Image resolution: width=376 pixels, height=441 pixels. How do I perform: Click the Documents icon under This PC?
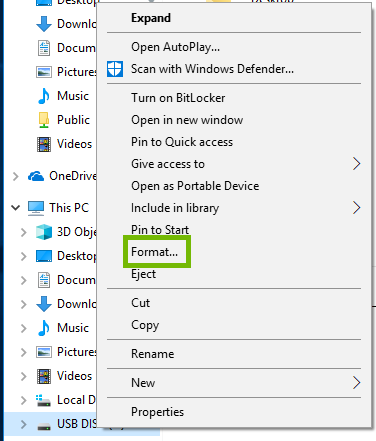click(x=44, y=280)
